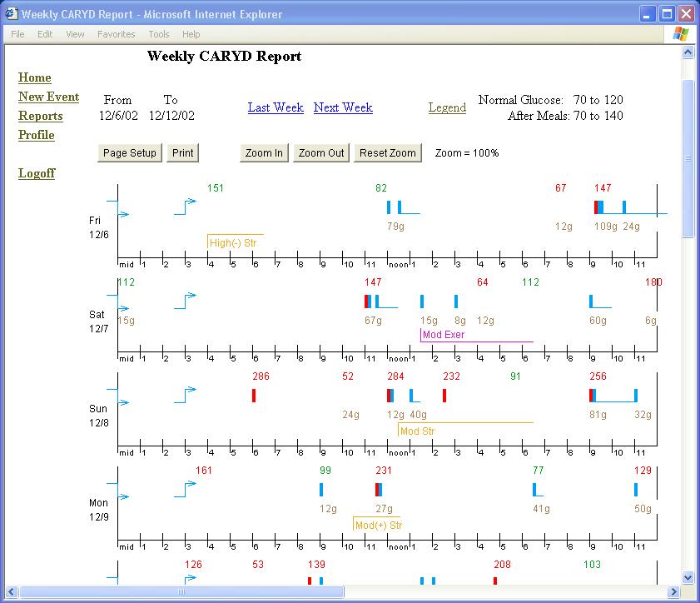The width and height of the screenshot is (700, 603).
Task: Click the 91 glucose reading on Sunday
Action: tap(515, 376)
